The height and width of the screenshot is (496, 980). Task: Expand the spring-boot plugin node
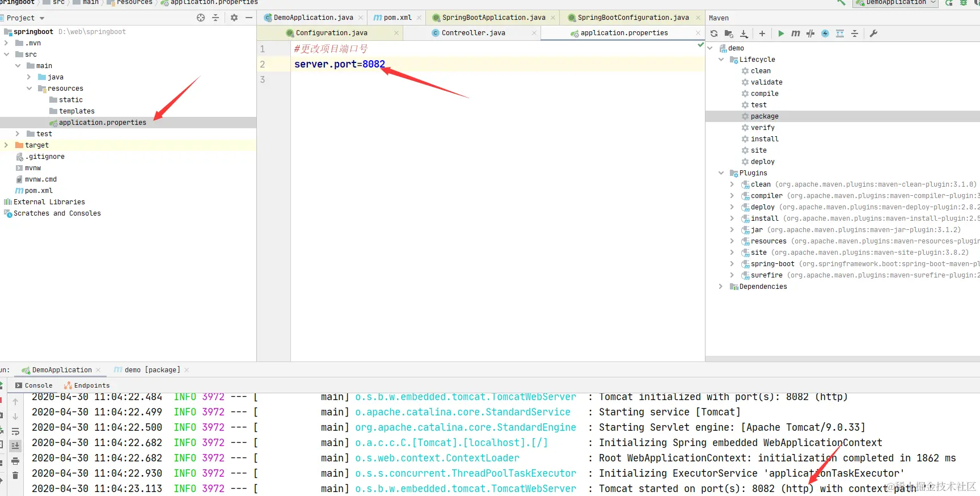coord(732,264)
